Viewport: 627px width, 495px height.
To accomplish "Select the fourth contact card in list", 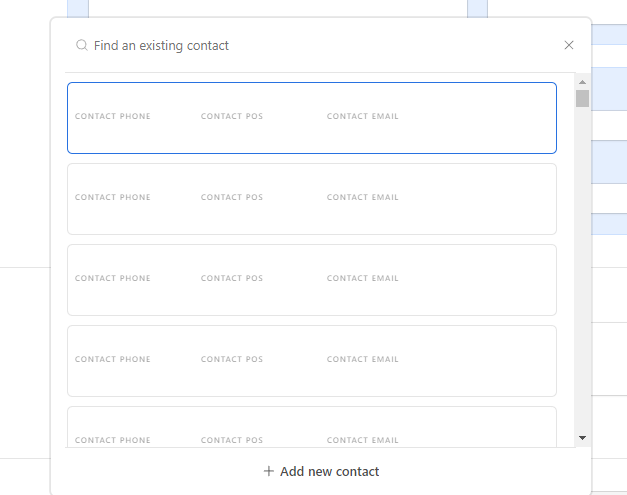I will click(x=312, y=361).
